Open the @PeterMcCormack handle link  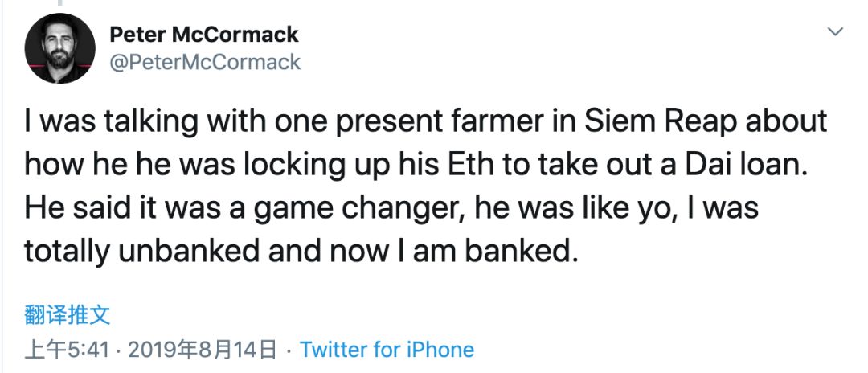coord(204,62)
